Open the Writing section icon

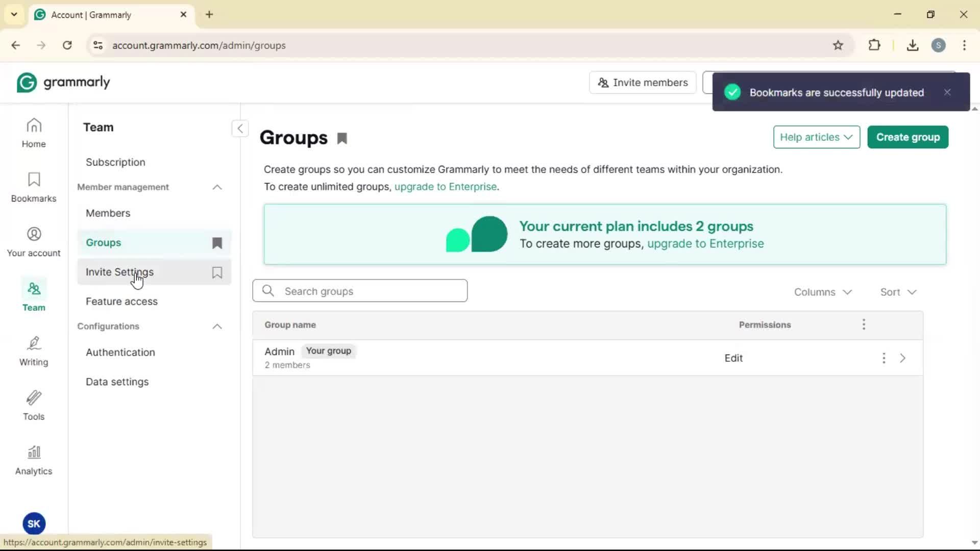click(34, 351)
